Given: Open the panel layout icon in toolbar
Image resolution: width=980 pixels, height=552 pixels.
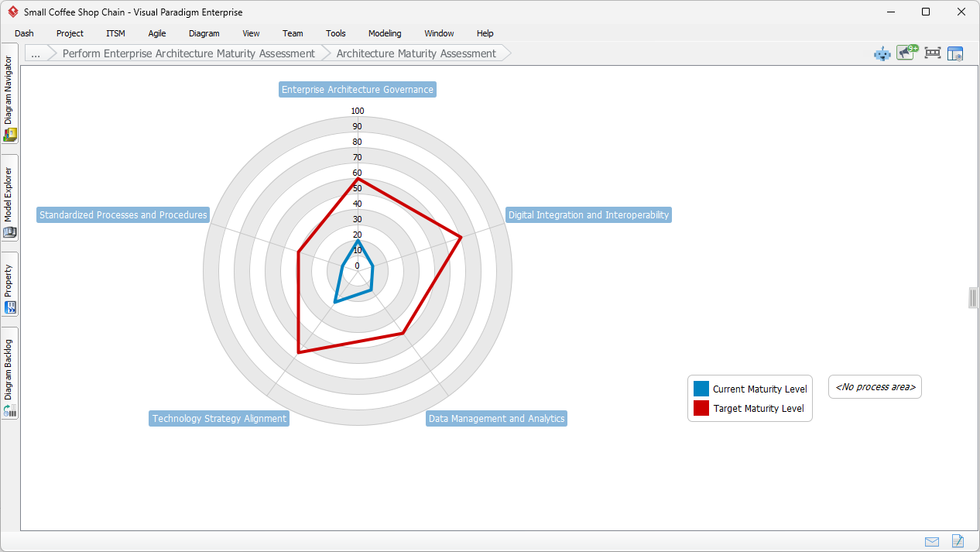Looking at the screenshot, I should [x=955, y=53].
